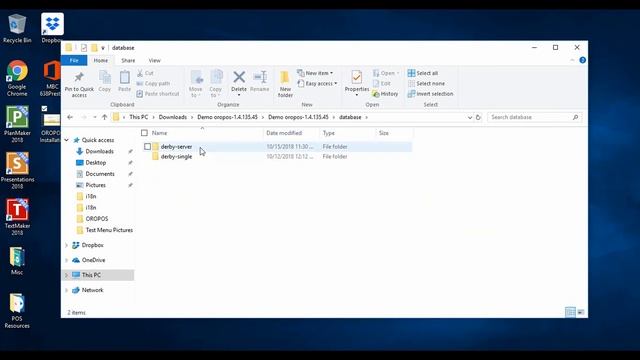Click Downloads in the address path
Image resolution: width=640 pixels, height=360 pixels.
(173, 117)
